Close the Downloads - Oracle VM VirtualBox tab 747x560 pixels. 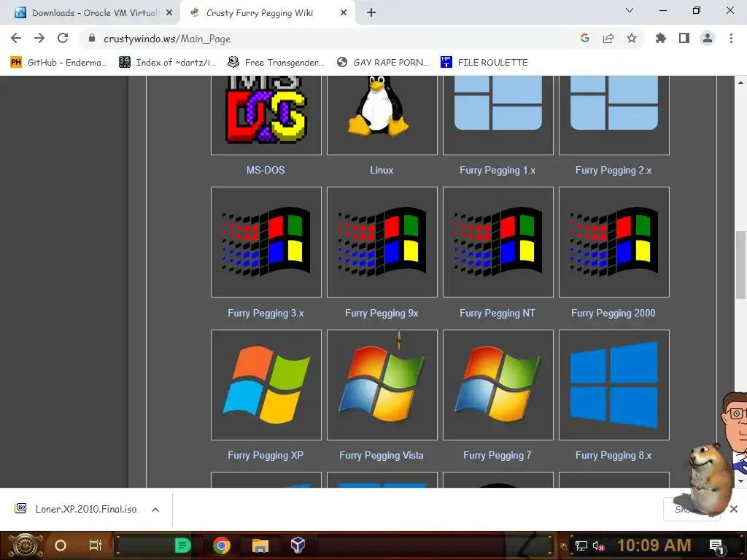pyautogui.click(x=169, y=13)
